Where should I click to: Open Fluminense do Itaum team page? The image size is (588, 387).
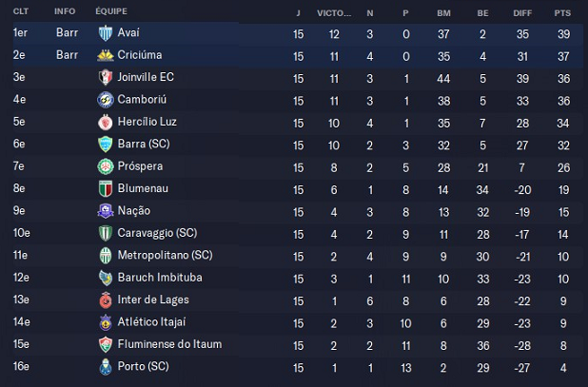click(x=167, y=344)
